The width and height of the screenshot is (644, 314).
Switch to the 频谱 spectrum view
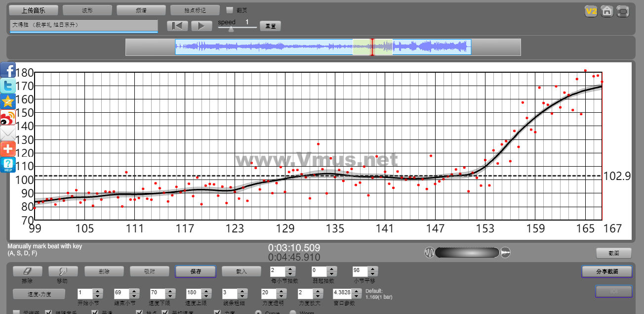coord(141,10)
